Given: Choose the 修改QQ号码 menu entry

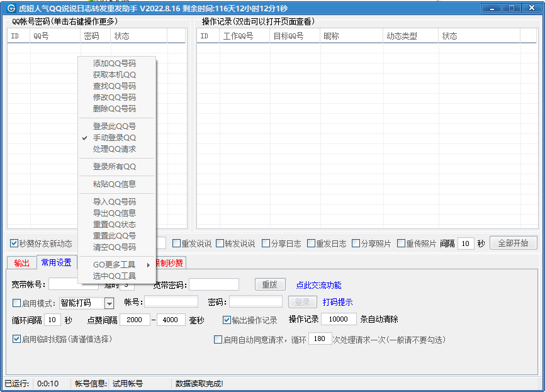Looking at the screenshot, I should coord(117,98).
